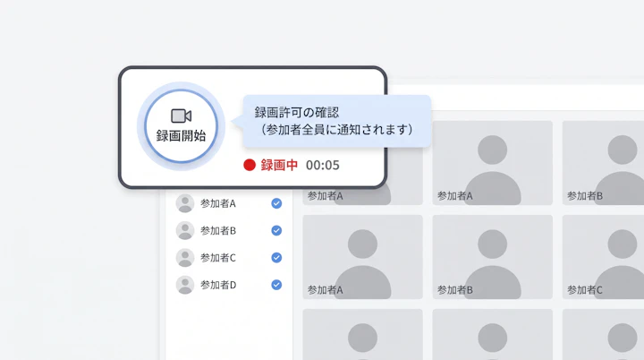The width and height of the screenshot is (644, 360).
Task: Select 参加者D name in the participant list
Action: [218, 285]
